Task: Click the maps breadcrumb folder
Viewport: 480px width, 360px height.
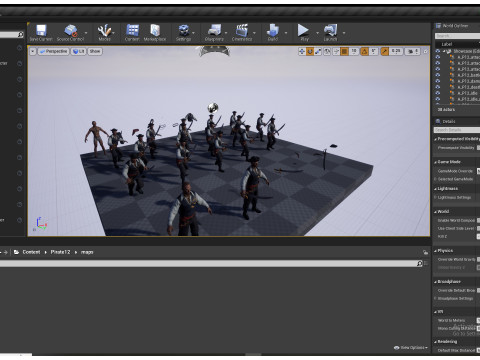Action: tap(87, 252)
